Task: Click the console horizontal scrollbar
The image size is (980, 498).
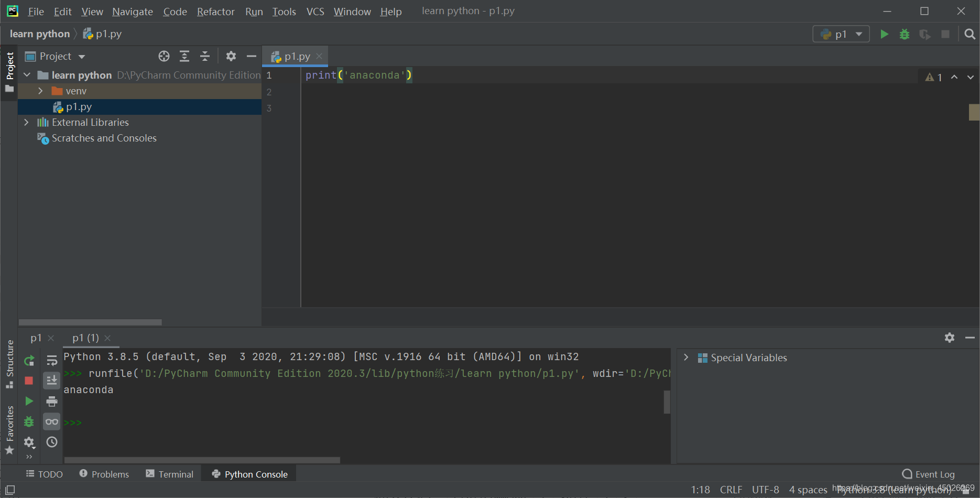Action: click(x=202, y=460)
